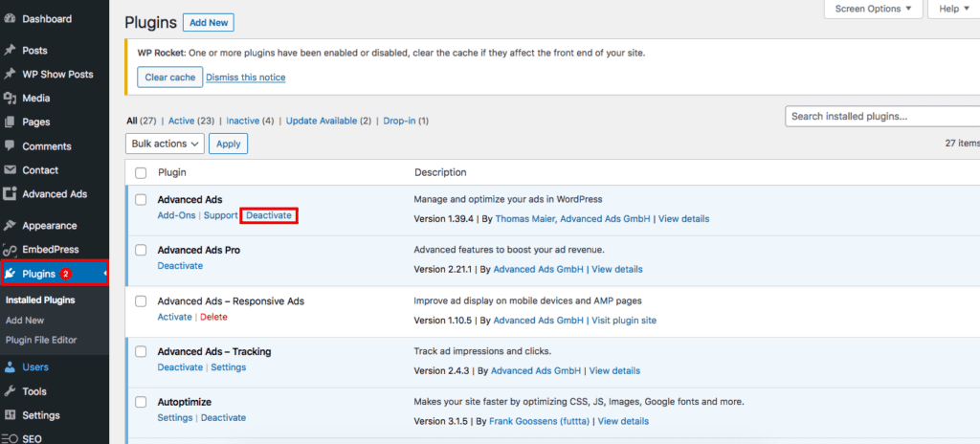
Task: Tick the select-all plugins checkbox
Action: pos(141,172)
